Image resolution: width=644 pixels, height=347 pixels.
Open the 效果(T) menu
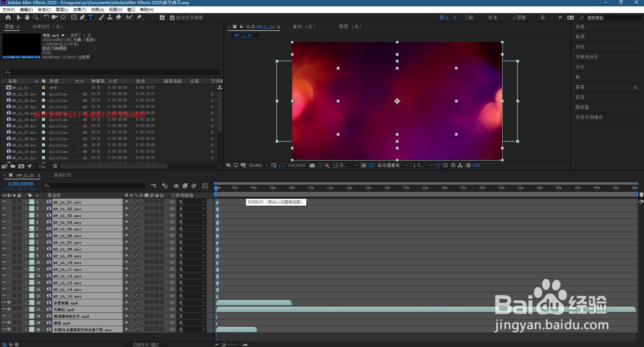click(80, 10)
